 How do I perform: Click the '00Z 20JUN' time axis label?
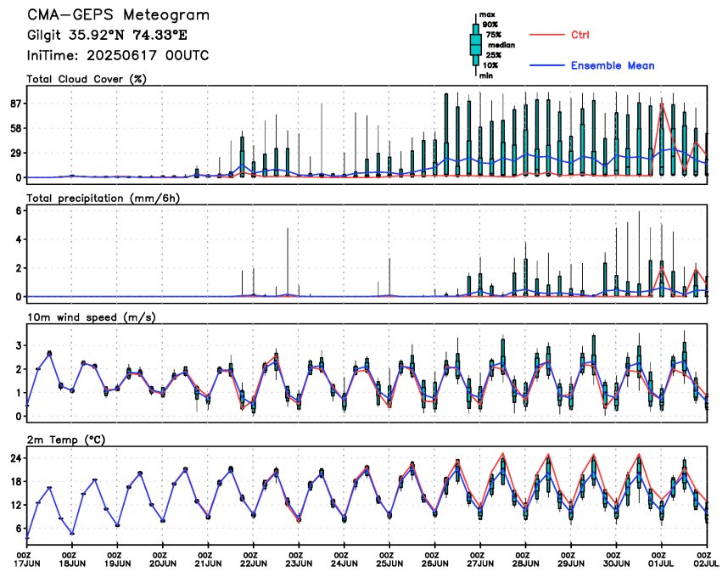(x=163, y=559)
